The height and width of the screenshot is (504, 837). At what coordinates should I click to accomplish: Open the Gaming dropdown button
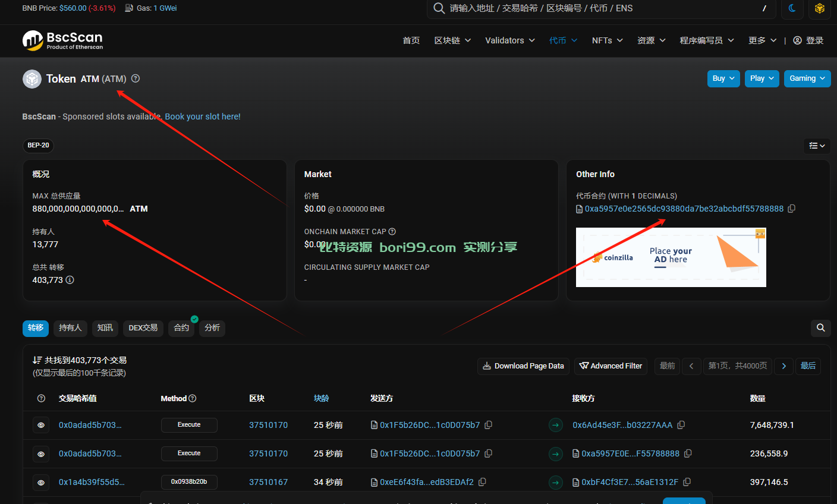point(807,78)
